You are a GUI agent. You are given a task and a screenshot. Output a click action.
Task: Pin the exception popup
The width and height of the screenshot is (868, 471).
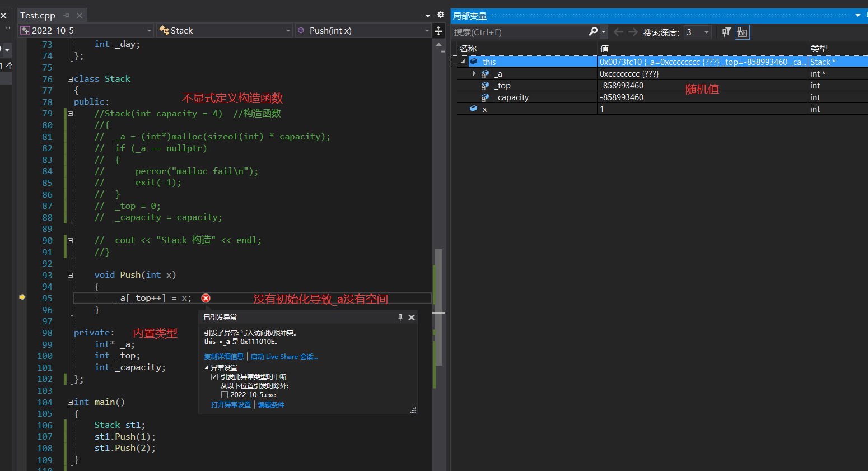pos(400,317)
